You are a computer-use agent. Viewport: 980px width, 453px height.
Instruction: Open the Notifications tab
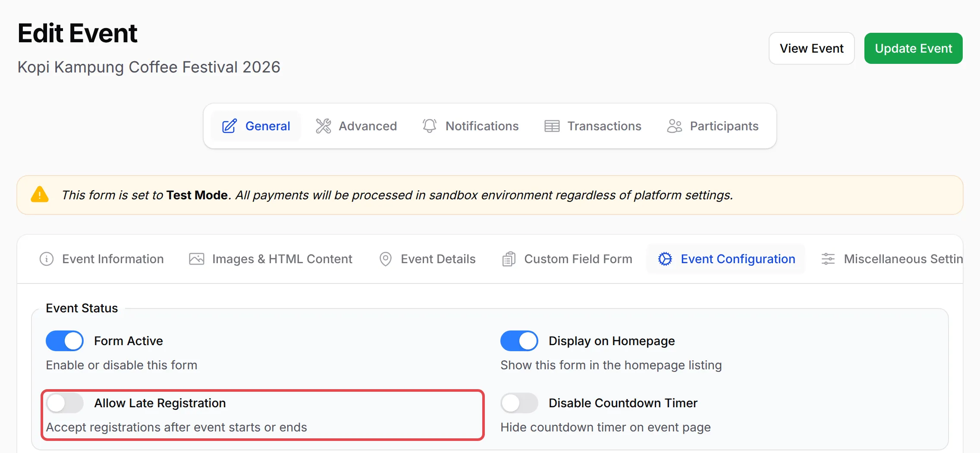[x=471, y=126]
